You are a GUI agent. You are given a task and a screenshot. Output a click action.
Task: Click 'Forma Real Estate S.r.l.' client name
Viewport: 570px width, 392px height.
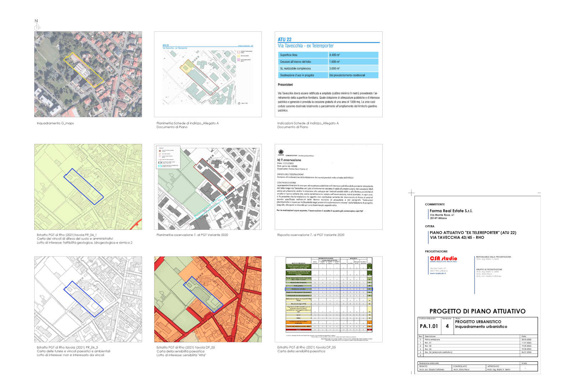tap(451, 211)
